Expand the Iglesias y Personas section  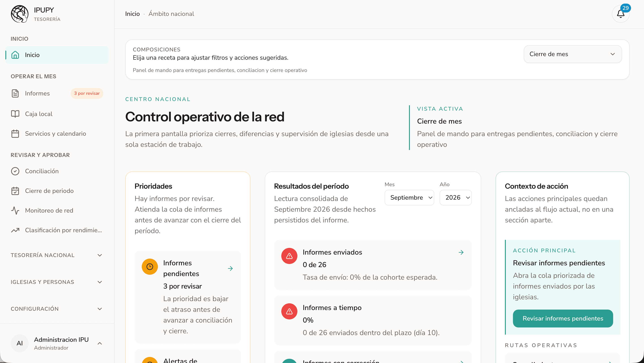tap(57, 282)
